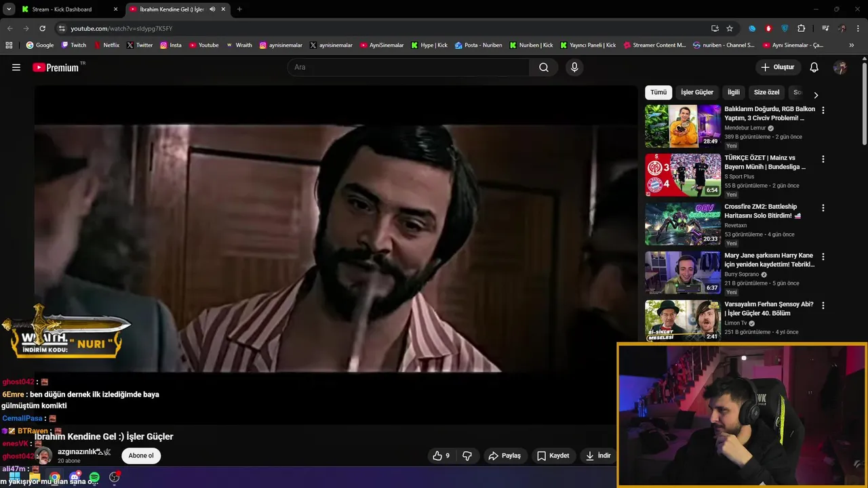Open options for Crossfire ZM2 video

tap(823, 207)
